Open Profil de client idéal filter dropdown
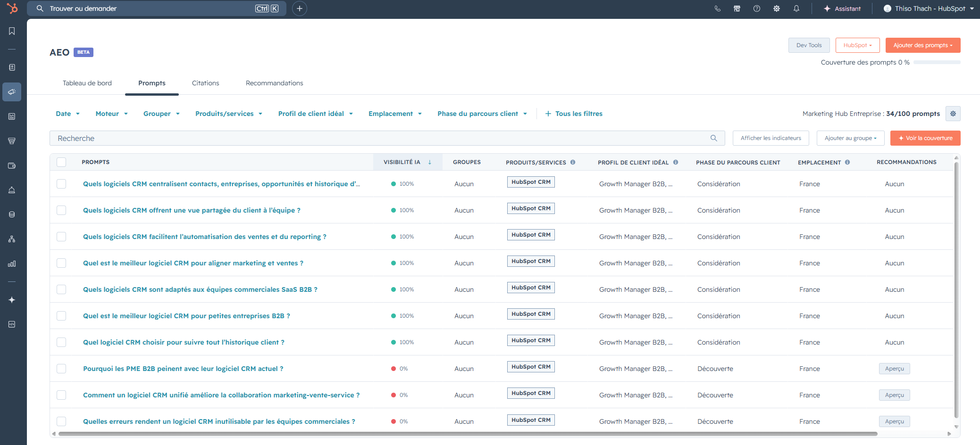Screen dimensions: 980x445 click(x=316, y=114)
